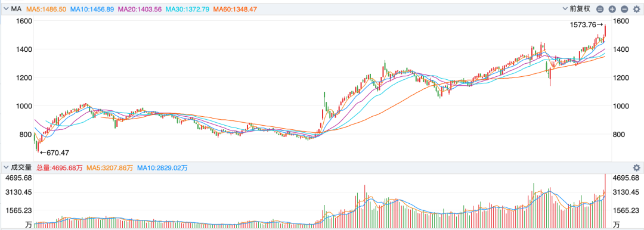The width and height of the screenshot is (644, 230).
Task: Click the 成交量 indicator name label
Action: (21, 167)
